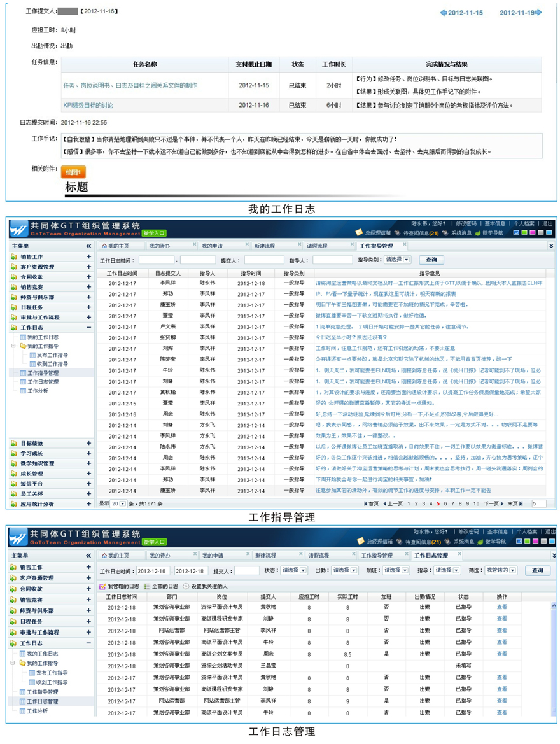
Task: Collapse the 主菜单 sidebar in 工作指导管理 screen
Action: coord(88,246)
